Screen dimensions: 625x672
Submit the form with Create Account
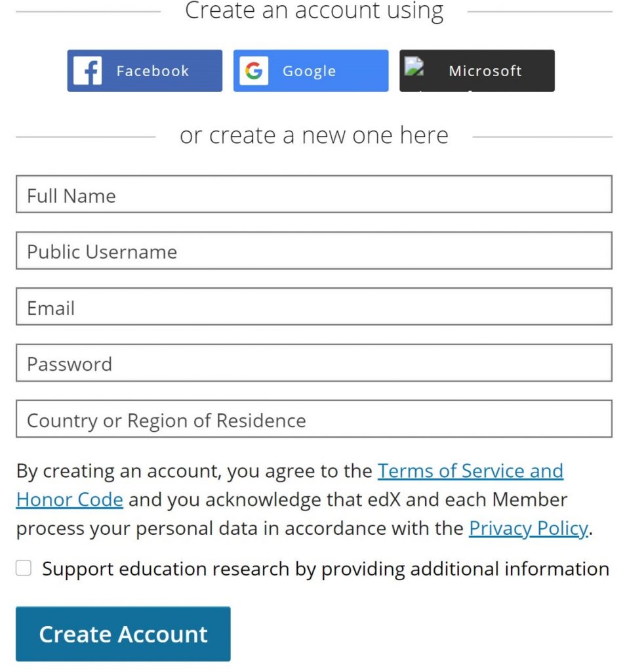(x=123, y=634)
